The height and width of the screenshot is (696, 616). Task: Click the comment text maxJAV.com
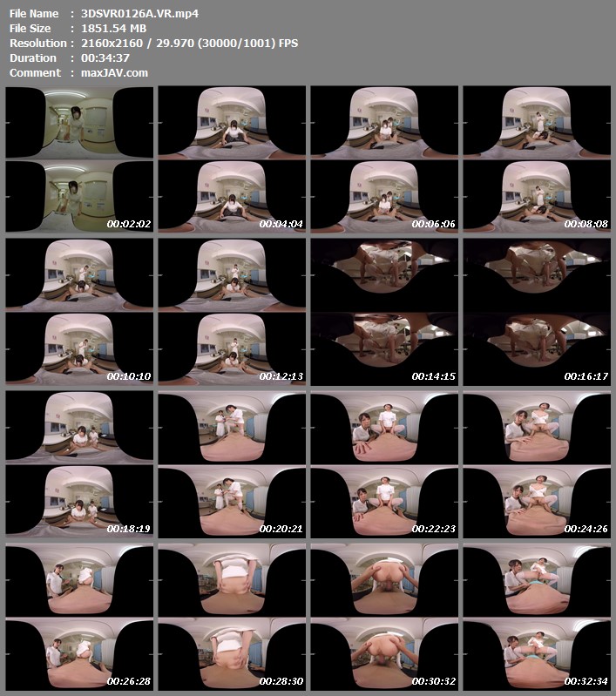pos(115,73)
